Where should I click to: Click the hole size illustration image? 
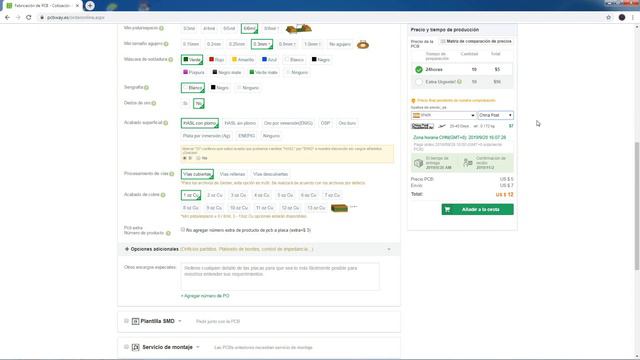coord(363,44)
